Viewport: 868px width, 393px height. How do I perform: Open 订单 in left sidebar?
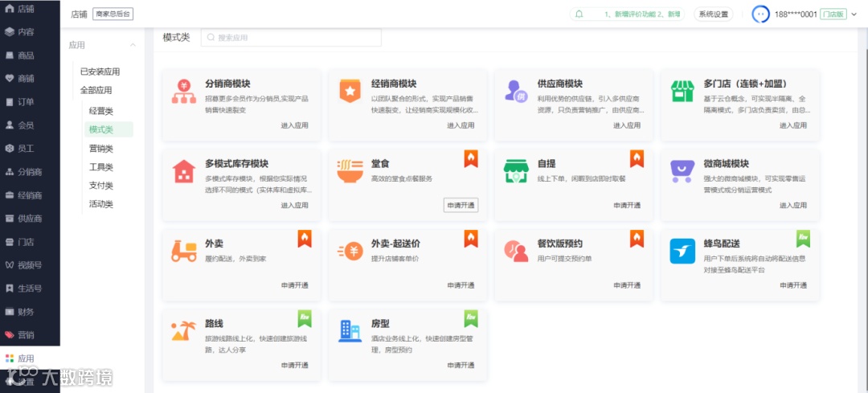(19, 102)
